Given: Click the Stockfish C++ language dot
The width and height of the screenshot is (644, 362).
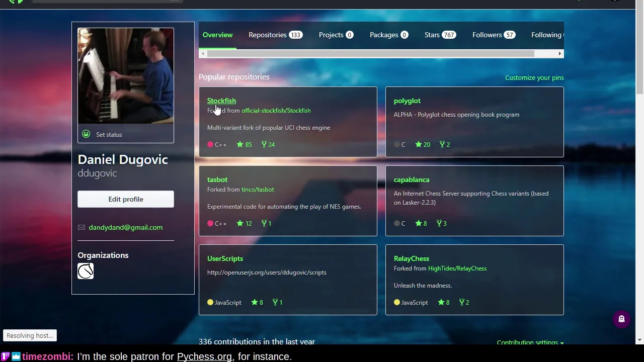Looking at the screenshot, I should 210,144.
